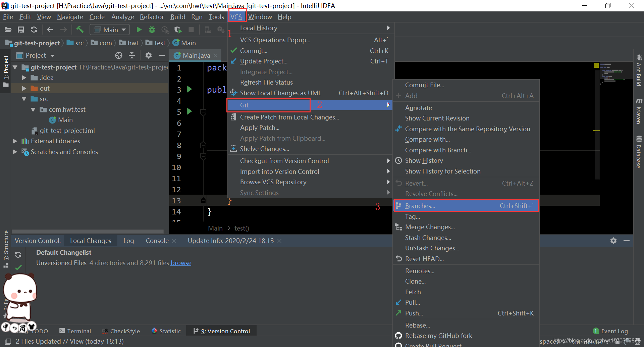Click the test() breadcrumb in editor
The image size is (644, 347).
coord(242,228)
